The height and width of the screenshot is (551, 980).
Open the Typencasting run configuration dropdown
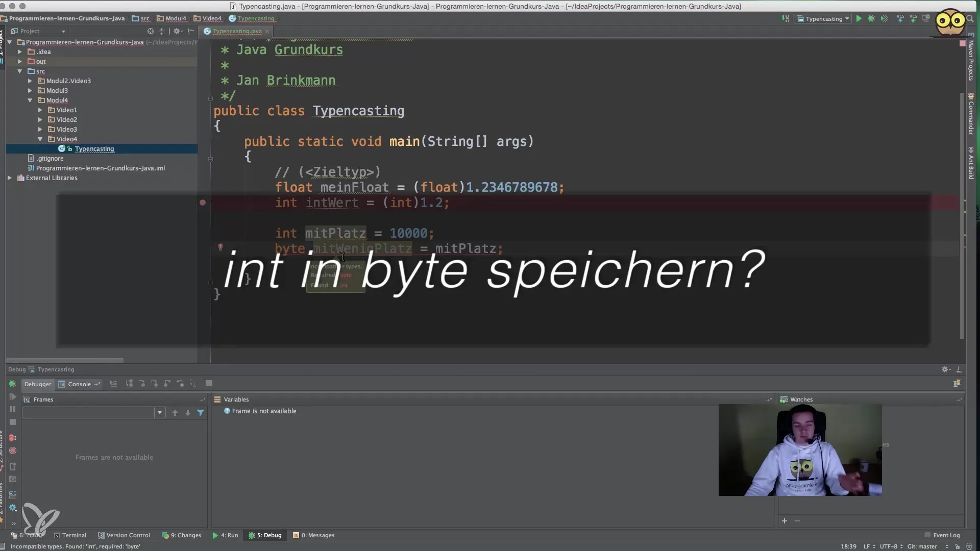[x=823, y=18]
